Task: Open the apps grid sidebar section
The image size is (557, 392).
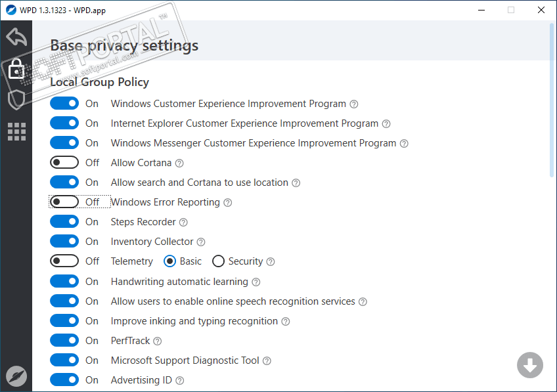Action: click(16, 131)
